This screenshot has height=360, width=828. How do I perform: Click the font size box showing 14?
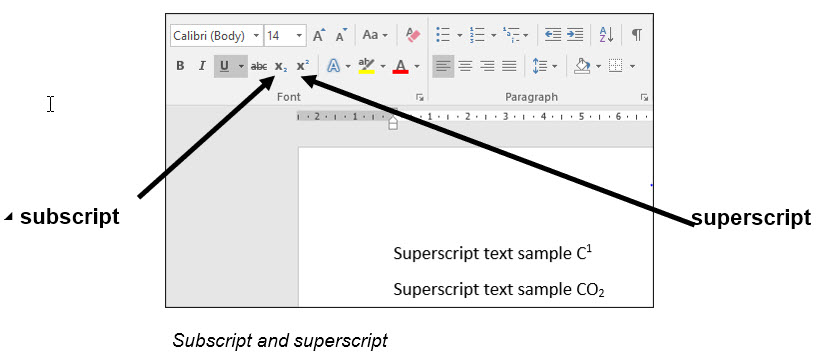click(278, 36)
